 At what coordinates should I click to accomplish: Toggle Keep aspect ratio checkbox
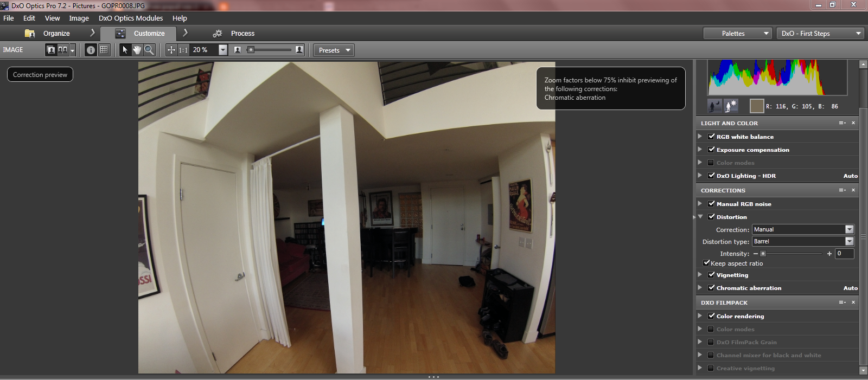coord(706,263)
